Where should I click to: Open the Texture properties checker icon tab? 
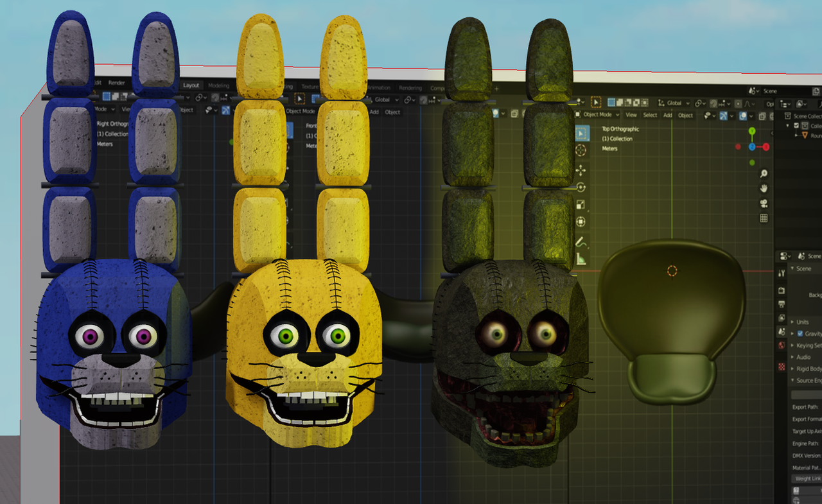tap(782, 367)
